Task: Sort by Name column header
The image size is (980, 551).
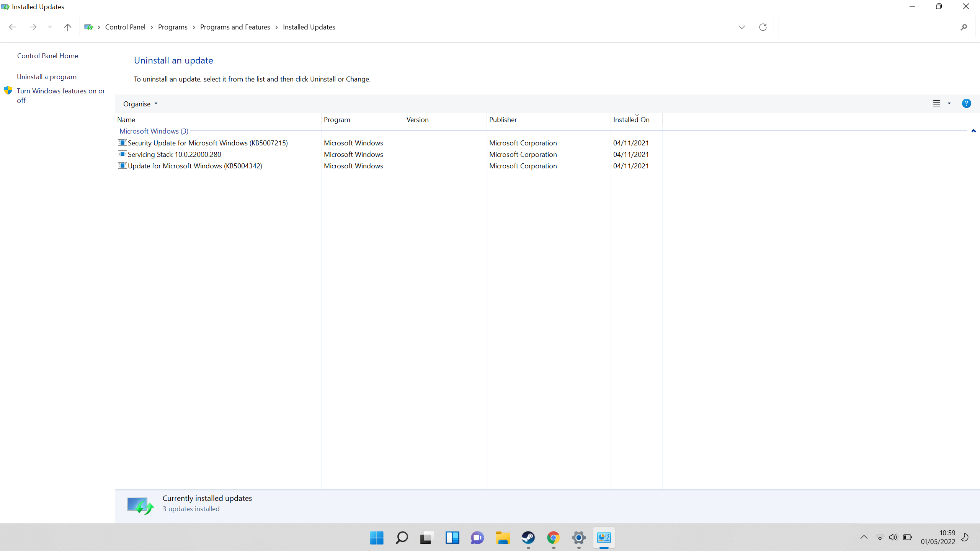Action: 218,120
